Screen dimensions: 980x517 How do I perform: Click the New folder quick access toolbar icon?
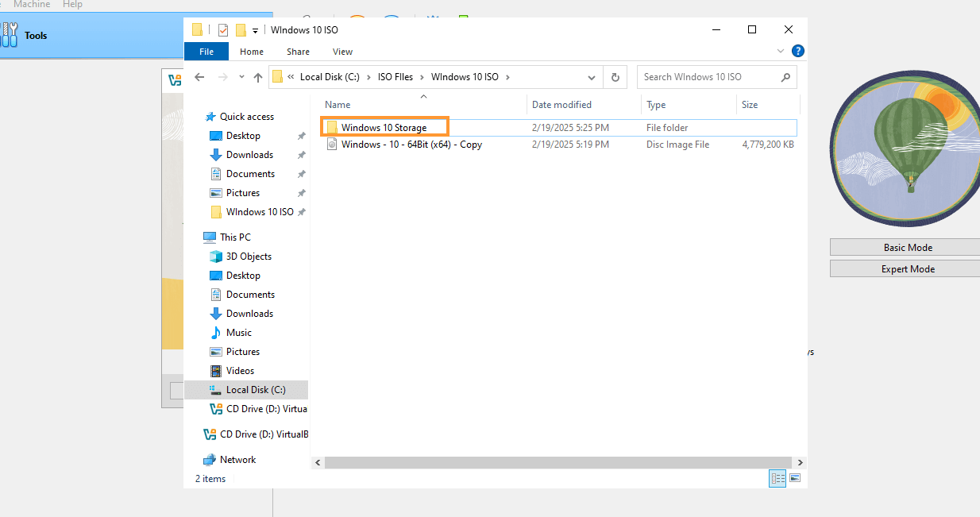pos(241,30)
